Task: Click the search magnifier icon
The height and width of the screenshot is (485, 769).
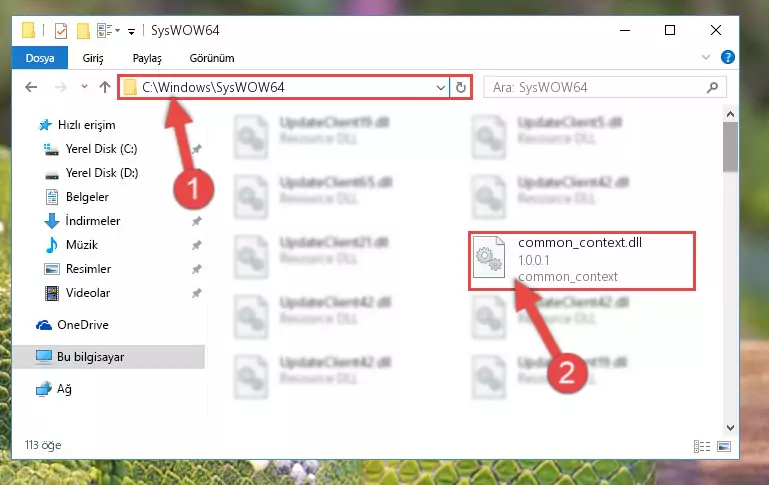Action: point(712,87)
